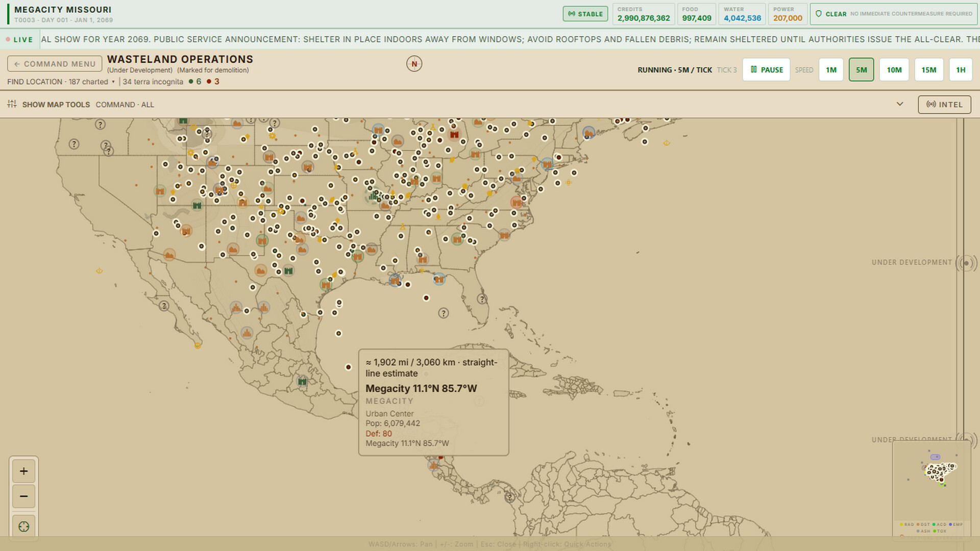Image resolution: width=980 pixels, height=551 pixels.
Task: Set speed to 1M per tick
Action: tap(831, 70)
